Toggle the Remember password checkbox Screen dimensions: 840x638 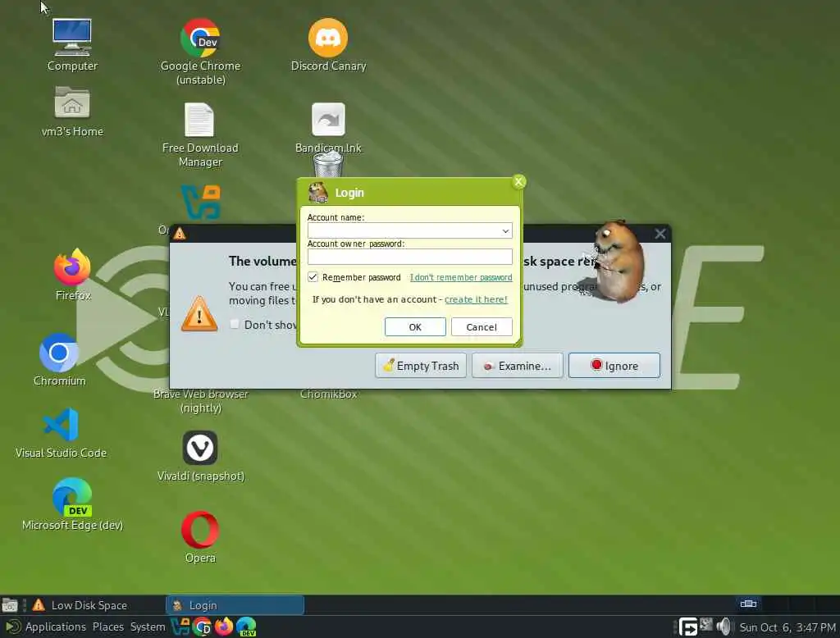point(313,277)
